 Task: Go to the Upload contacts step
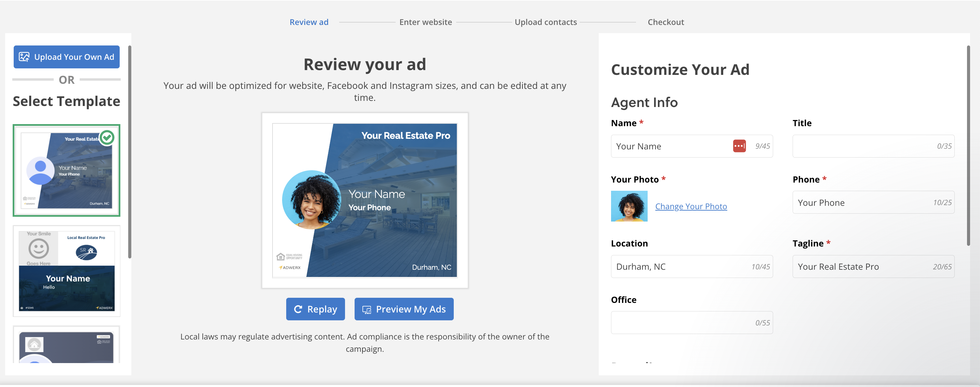(x=545, y=22)
